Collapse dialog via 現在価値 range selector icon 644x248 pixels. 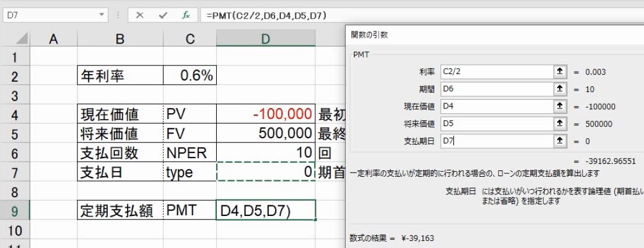click(559, 107)
